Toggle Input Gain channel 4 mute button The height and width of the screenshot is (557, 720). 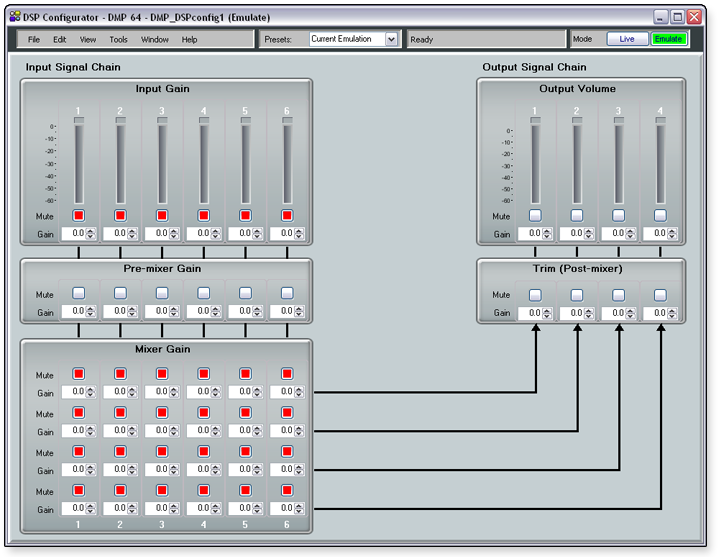pyautogui.click(x=203, y=215)
